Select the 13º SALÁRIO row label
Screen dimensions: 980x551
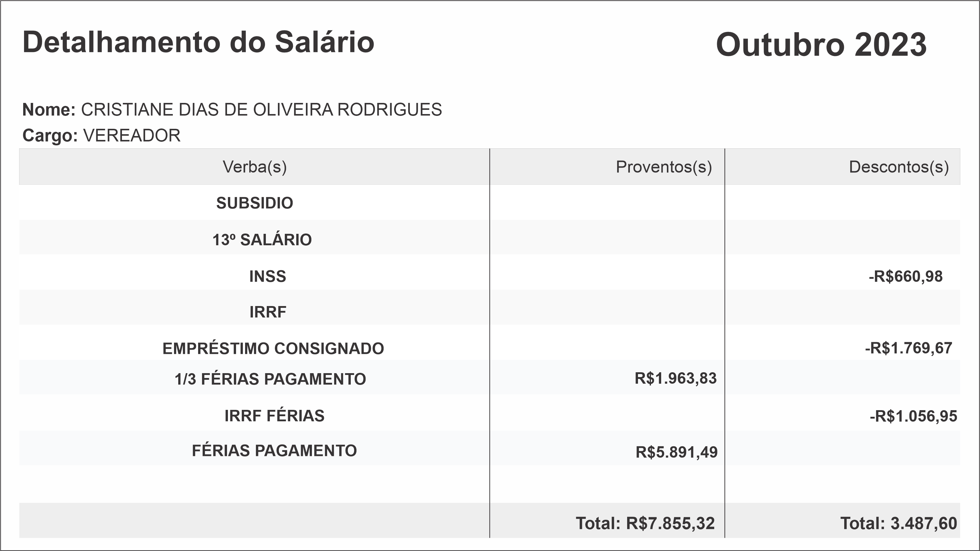tap(262, 240)
